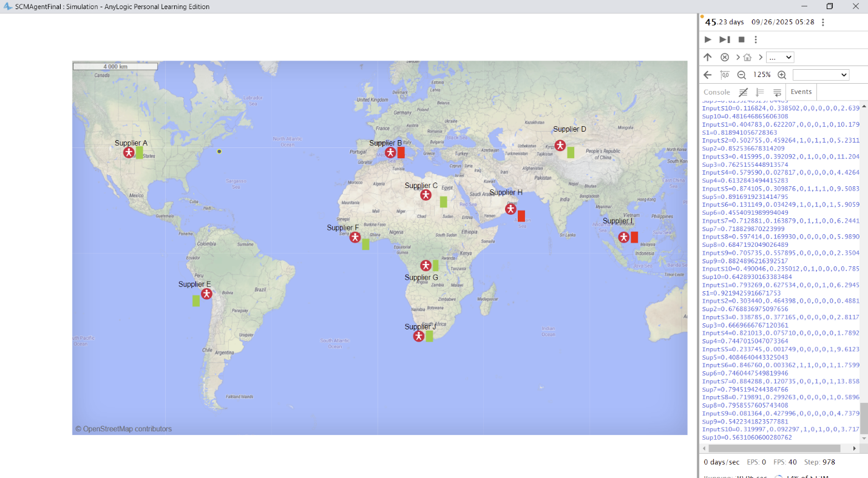Click the back arrow navigation icon

[x=708, y=75]
